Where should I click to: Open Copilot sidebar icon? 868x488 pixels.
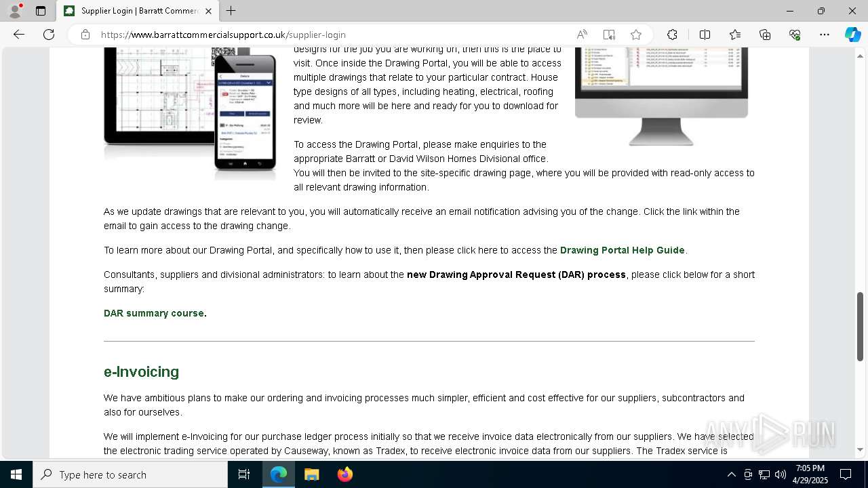click(852, 35)
